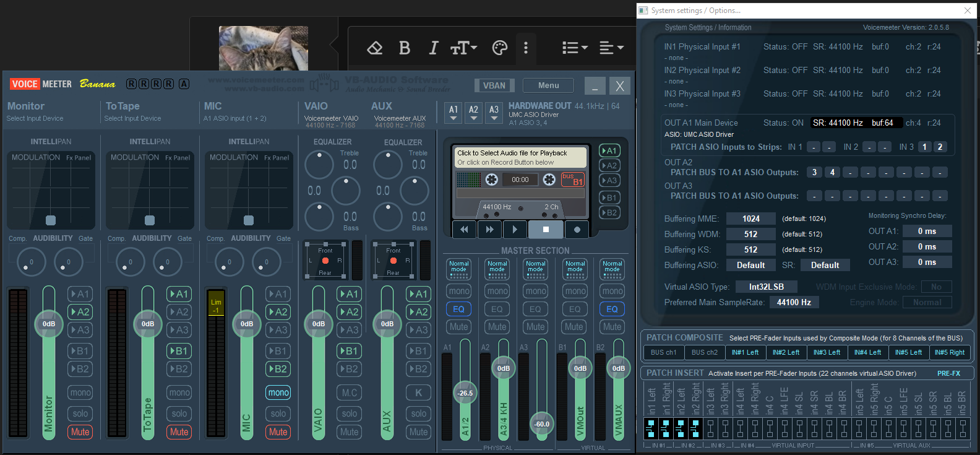This screenshot has height=455, width=980.
Task: Mute the ToTape strip
Action: coord(179,432)
